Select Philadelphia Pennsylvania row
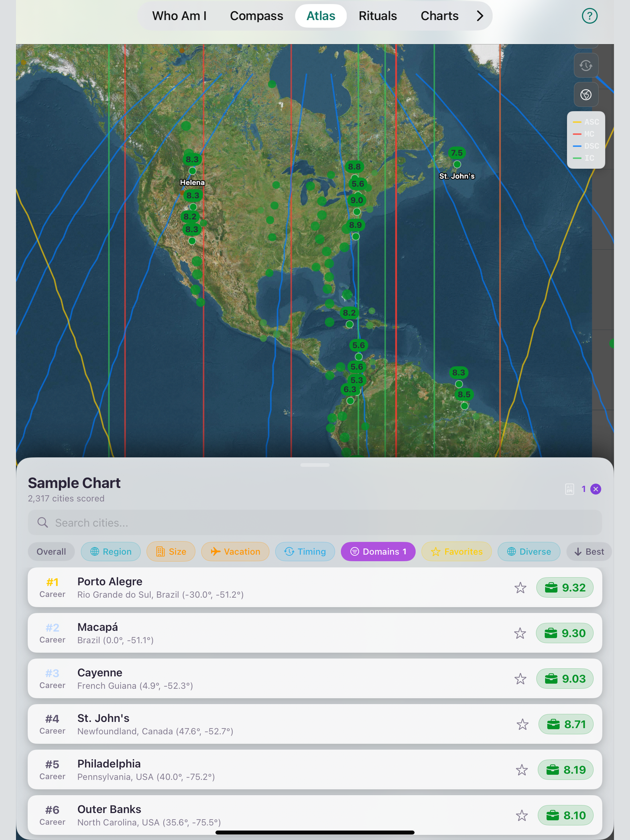Image resolution: width=630 pixels, height=840 pixels. [315, 769]
